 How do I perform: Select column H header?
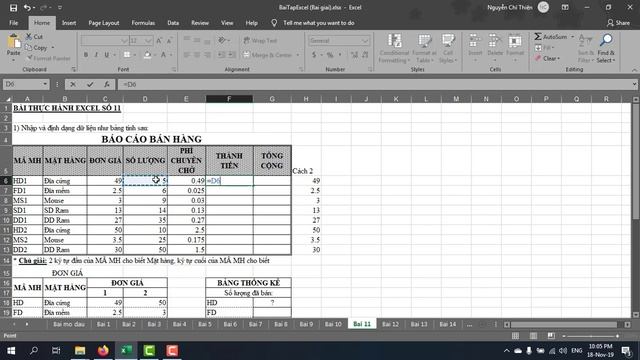point(306,99)
